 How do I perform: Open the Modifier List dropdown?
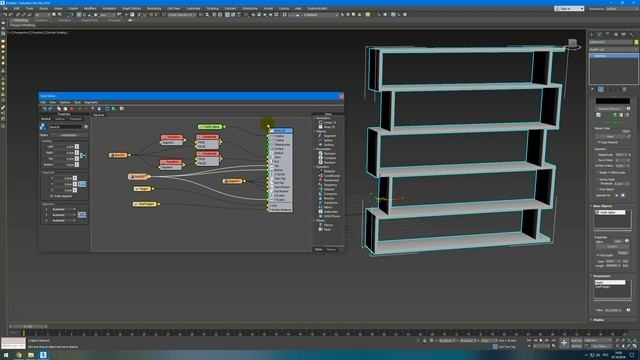click(613, 49)
